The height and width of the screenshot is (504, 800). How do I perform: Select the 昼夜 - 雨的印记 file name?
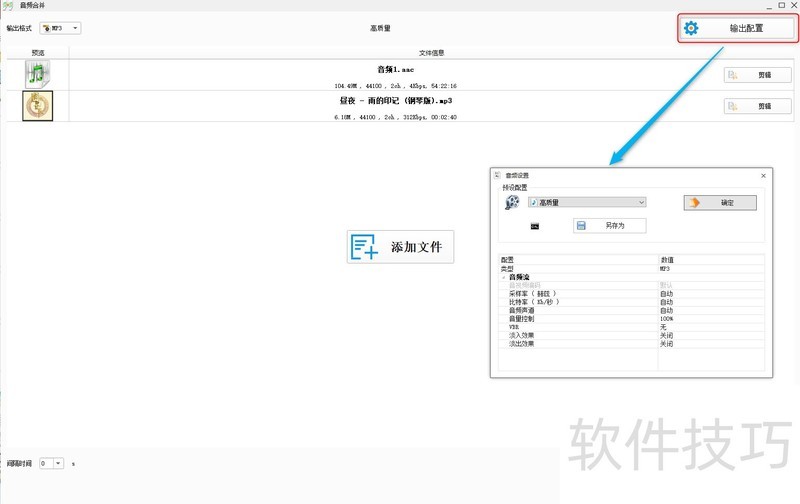point(395,100)
